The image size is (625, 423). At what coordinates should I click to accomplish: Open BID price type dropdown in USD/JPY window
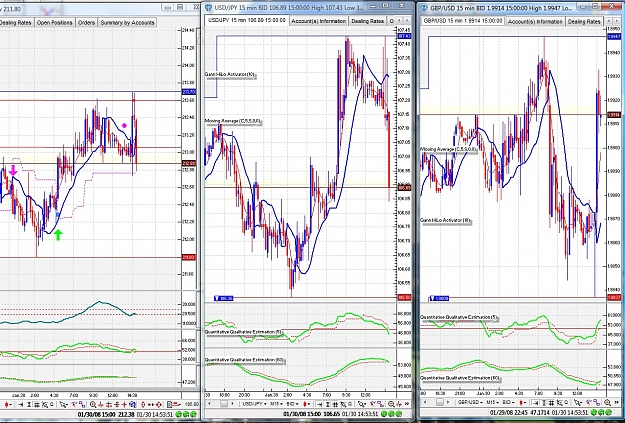click(293, 404)
